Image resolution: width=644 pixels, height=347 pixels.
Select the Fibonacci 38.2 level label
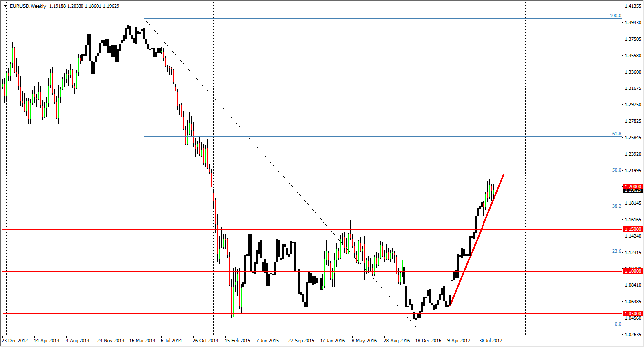[616, 206]
